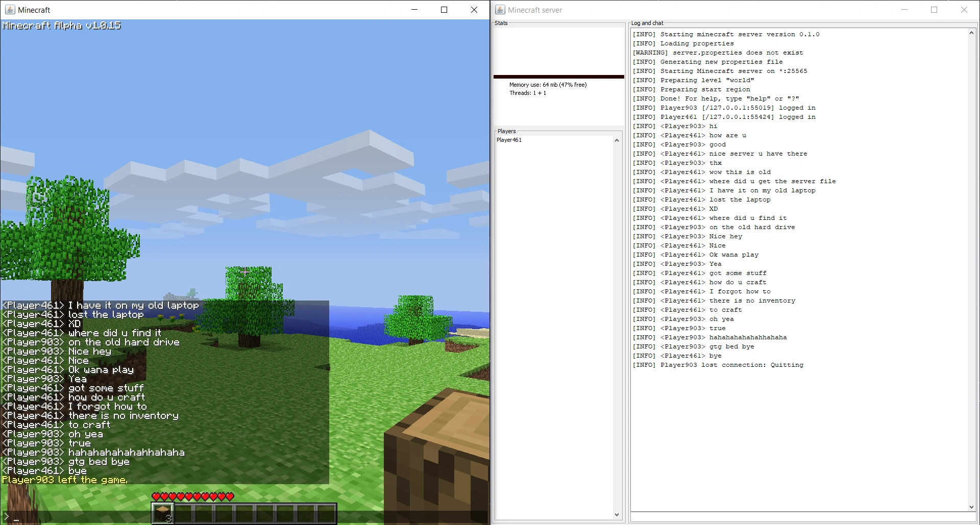The width and height of the screenshot is (980, 525).
Task: Click server log line "where did u get the server file"
Action: tap(734, 181)
